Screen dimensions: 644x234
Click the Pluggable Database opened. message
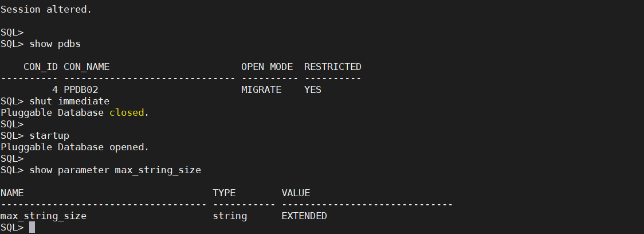pyautogui.click(x=74, y=147)
